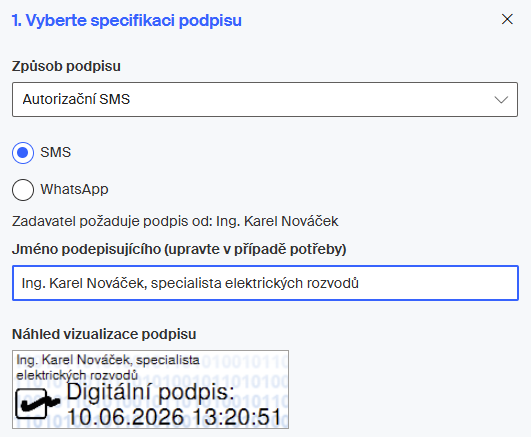The image size is (531, 437).
Task: Click the Náhled vizualizace podpisu label
Action: pyautogui.click(x=104, y=334)
